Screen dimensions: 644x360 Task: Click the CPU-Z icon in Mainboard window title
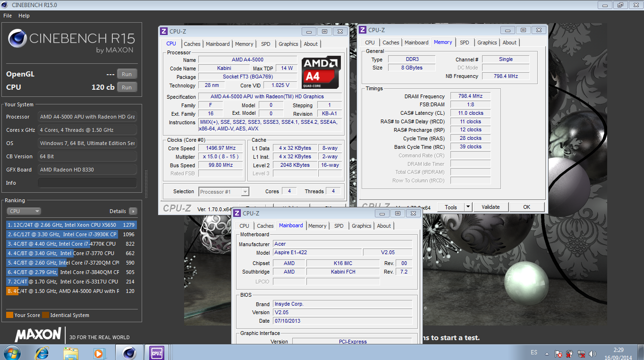(237, 213)
